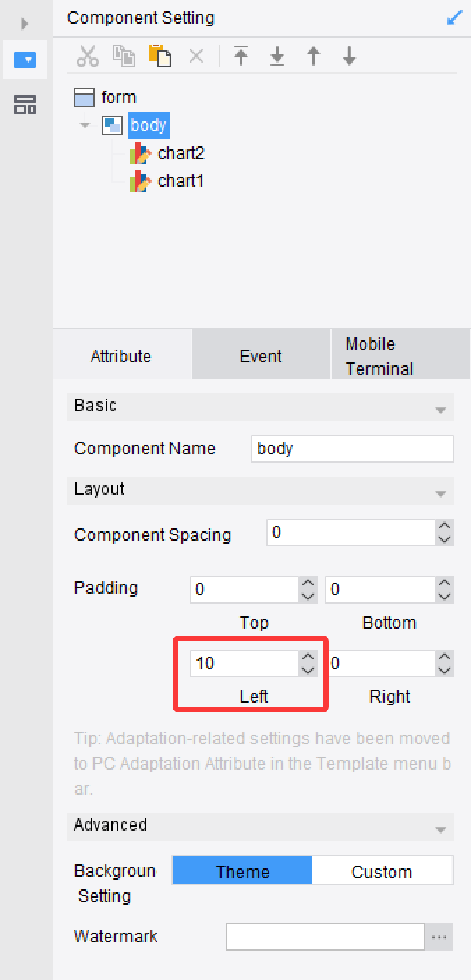The height and width of the screenshot is (980, 471).
Task: Open the component library sidebar icon
Action: pos(26,105)
